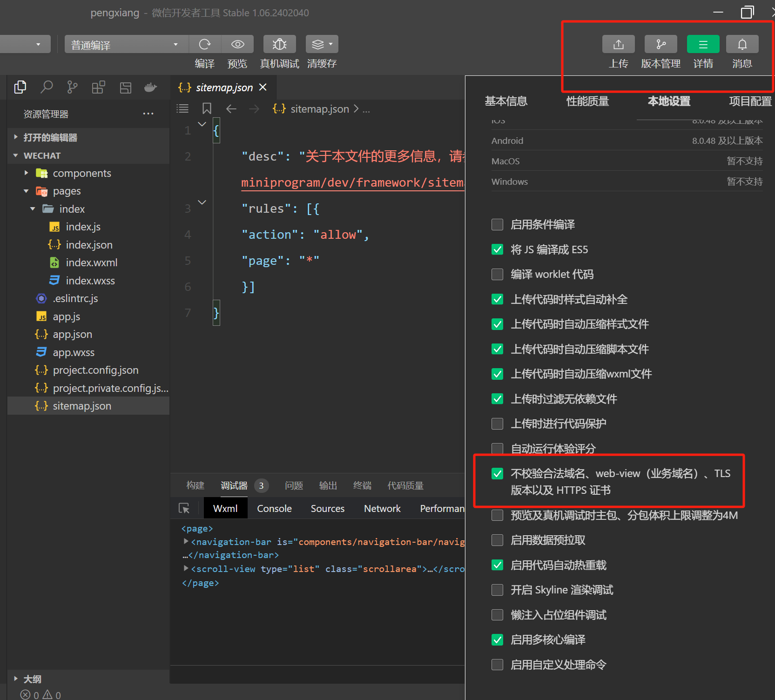Expand the outline section

(16, 679)
